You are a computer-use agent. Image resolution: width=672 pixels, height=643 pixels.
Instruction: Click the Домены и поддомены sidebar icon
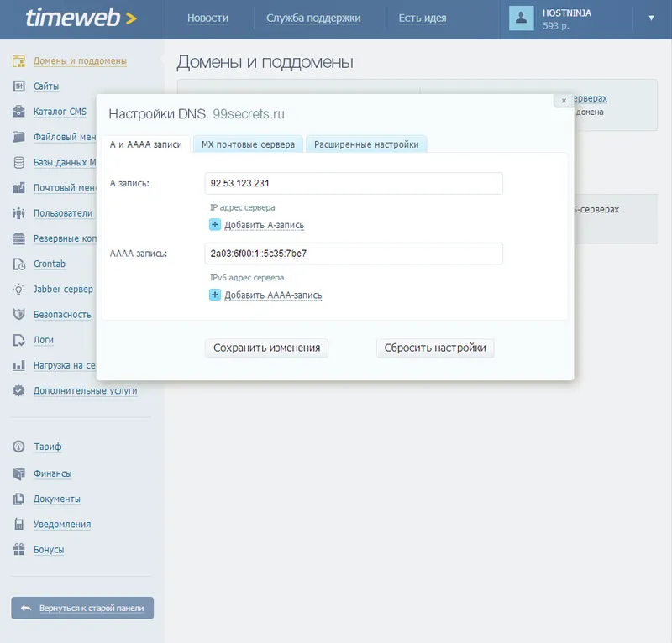tap(18, 61)
